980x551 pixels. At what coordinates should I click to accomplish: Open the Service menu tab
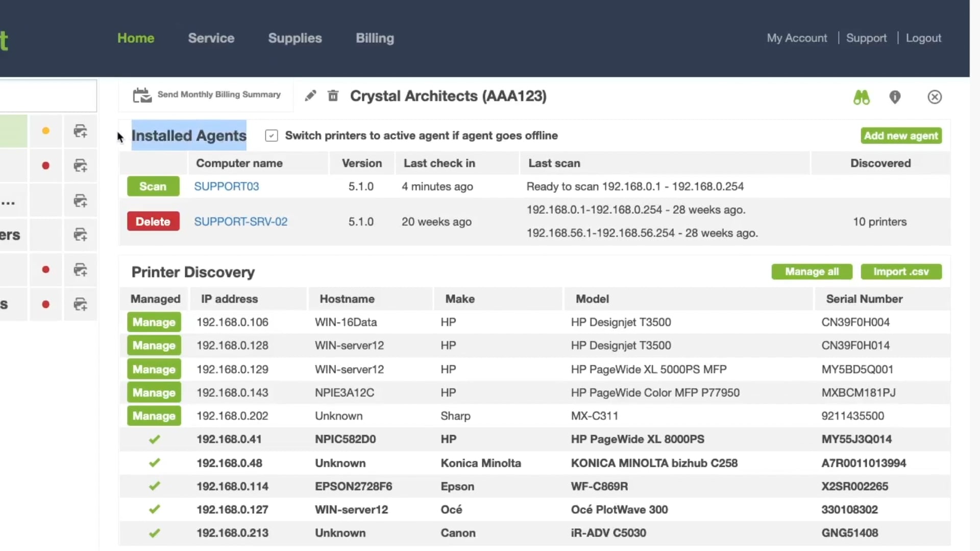coord(211,38)
